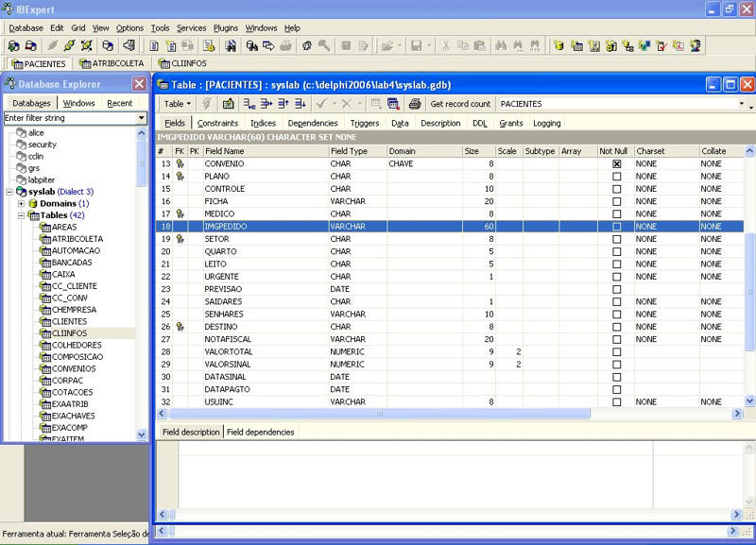
Task: Open the filter string dropdown arrow
Action: click(141, 118)
